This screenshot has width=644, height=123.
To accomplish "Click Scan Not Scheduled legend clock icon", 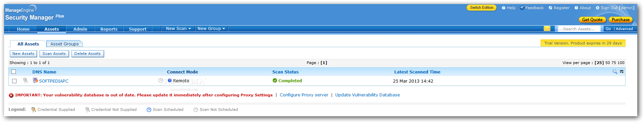I will 196,110.
